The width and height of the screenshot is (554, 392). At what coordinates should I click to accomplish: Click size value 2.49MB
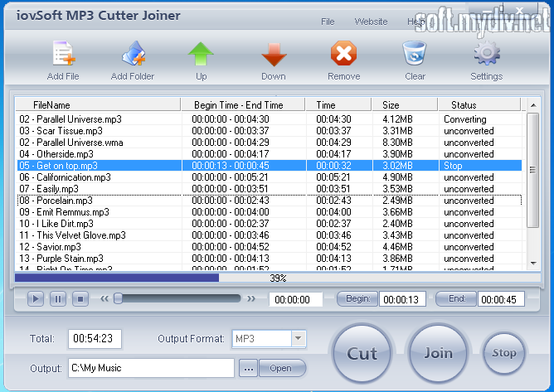[397, 201]
